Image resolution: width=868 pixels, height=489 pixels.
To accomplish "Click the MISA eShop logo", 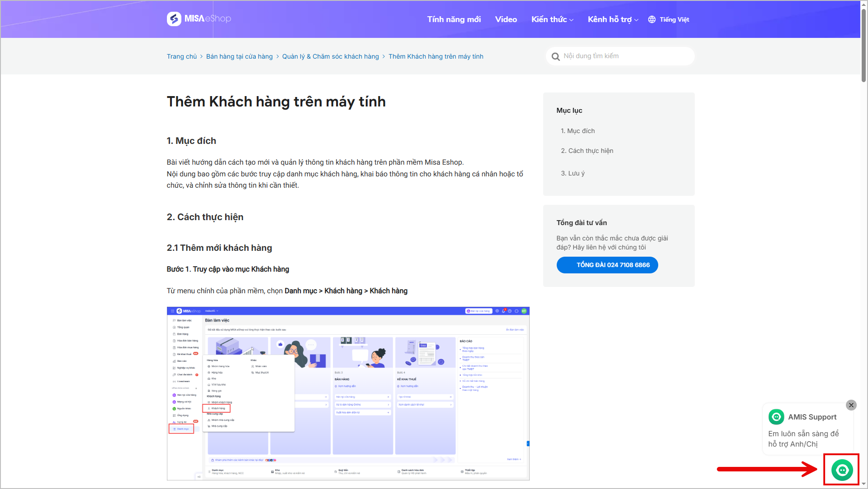I will tap(199, 19).
